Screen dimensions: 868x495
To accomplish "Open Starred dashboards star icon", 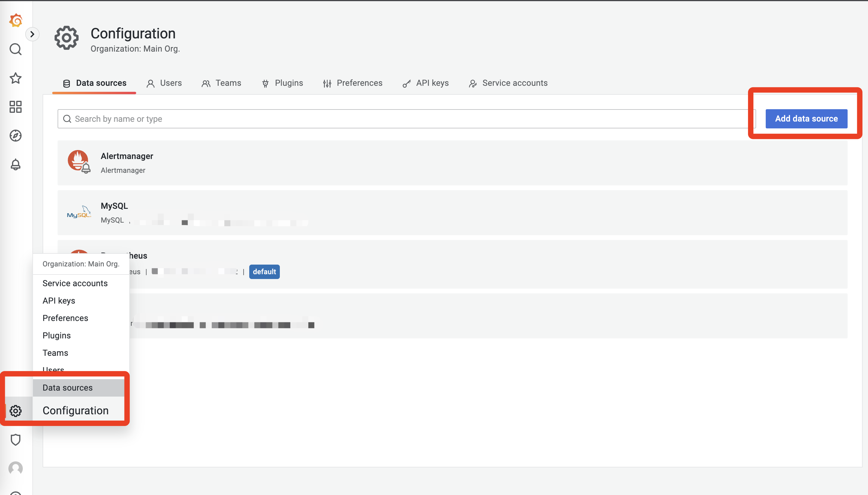I will [16, 78].
